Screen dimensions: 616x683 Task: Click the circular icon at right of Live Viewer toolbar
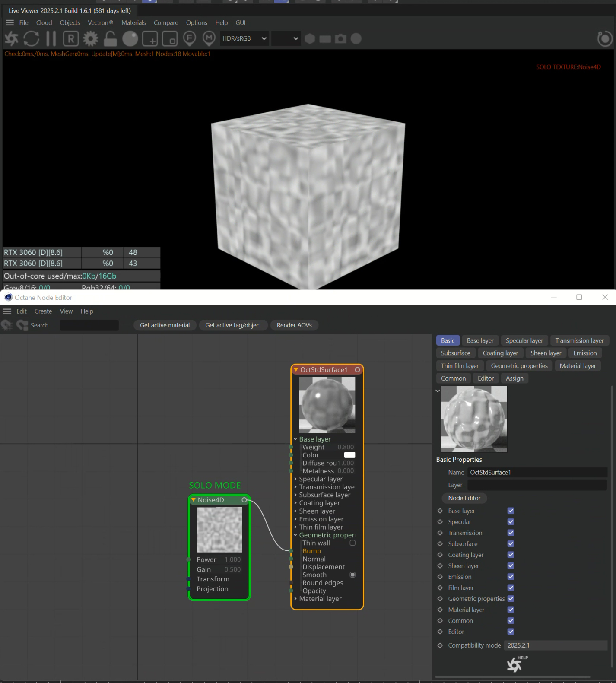point(605,39)
